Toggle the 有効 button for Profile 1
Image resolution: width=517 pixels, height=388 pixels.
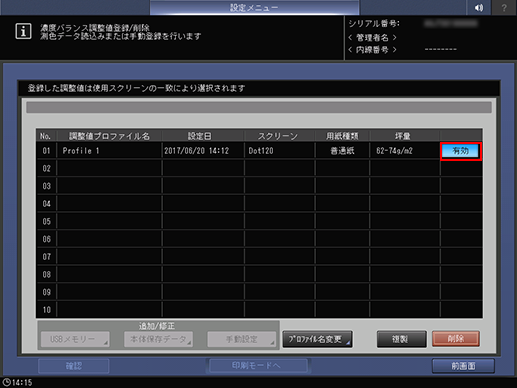click(461, 151)
